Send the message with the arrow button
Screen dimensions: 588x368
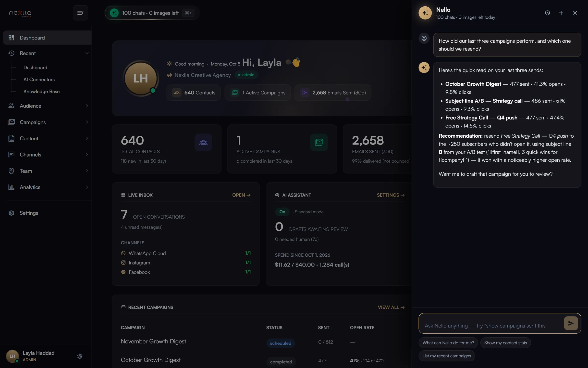[571, 323]
